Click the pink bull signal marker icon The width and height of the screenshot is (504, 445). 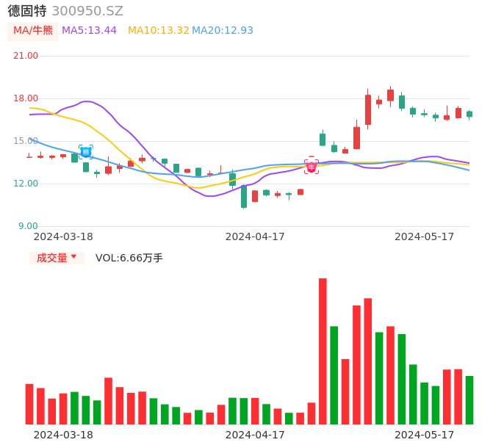click(312, 167)
